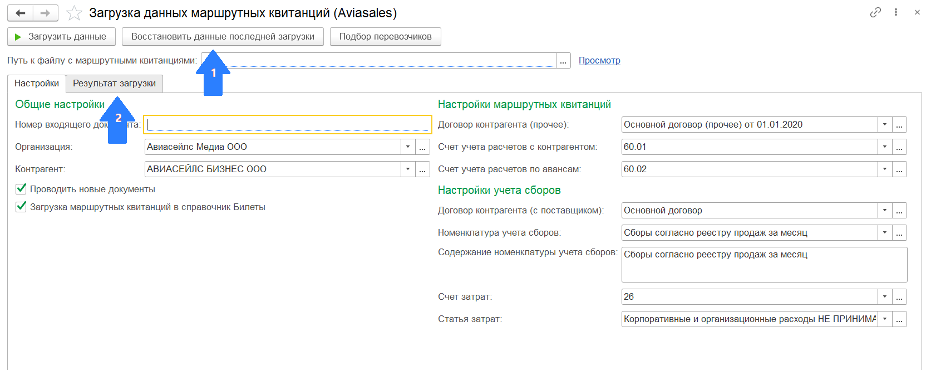Switch to Результат загрузки tab
The width and height of the screenshot is (936, 370).
[x=114, y=84]
